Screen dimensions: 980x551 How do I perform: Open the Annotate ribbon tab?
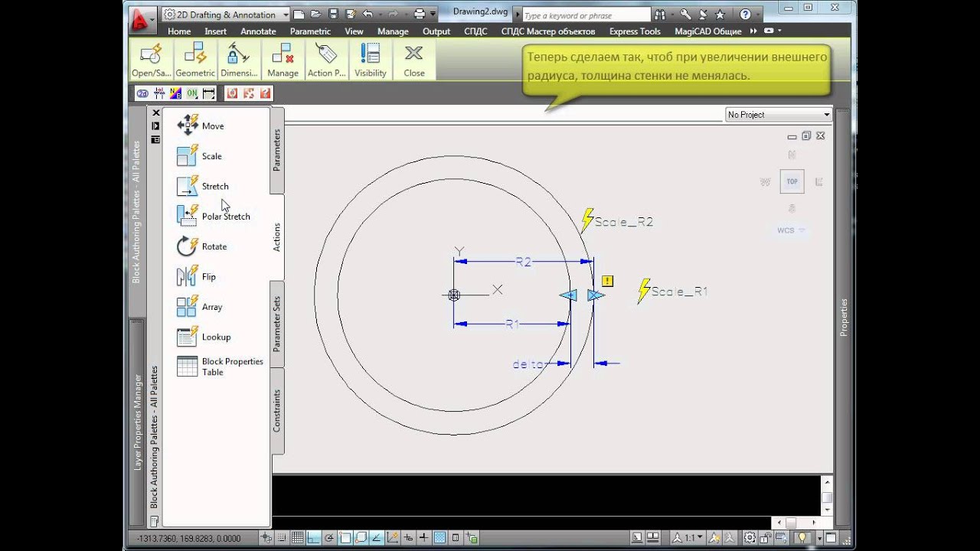pyautogui.click(x=258, y=31)
